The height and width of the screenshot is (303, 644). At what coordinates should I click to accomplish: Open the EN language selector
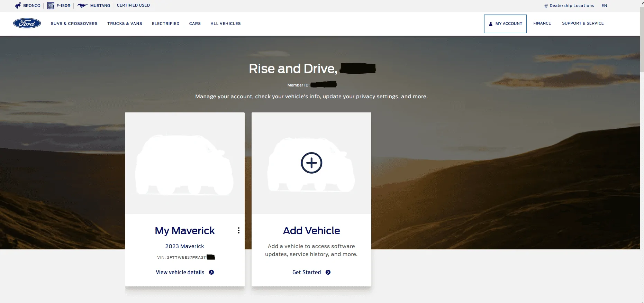click(x=604, y=6)
